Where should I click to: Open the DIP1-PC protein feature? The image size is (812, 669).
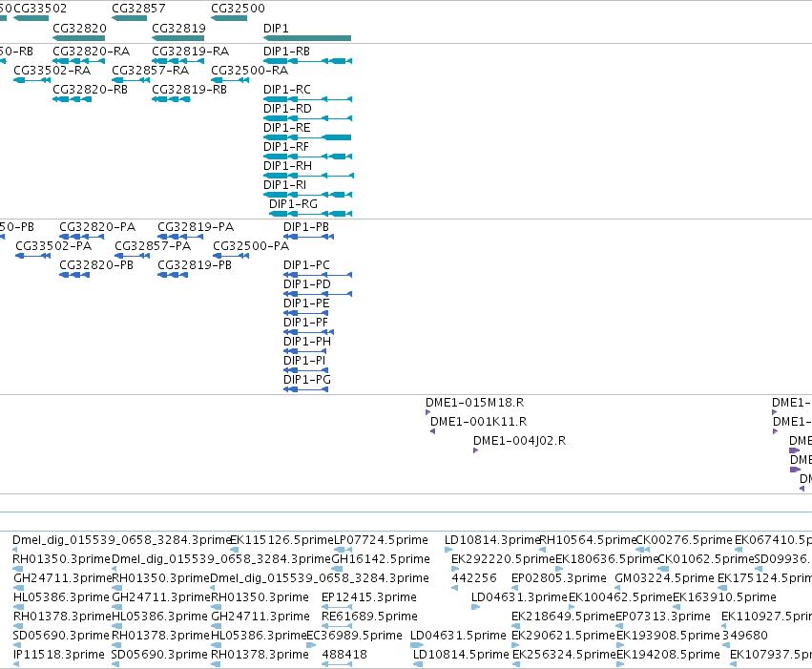click(x=318, y=275)
